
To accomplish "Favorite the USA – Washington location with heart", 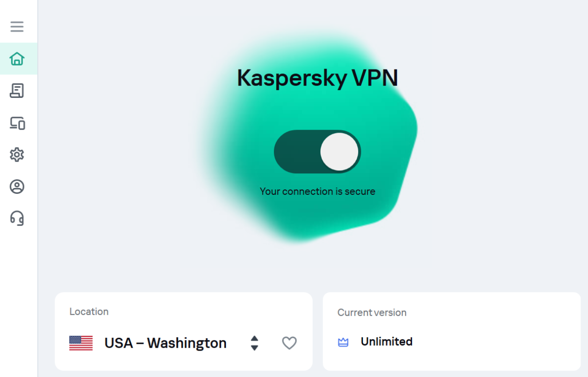I will [x=289, y=343].
